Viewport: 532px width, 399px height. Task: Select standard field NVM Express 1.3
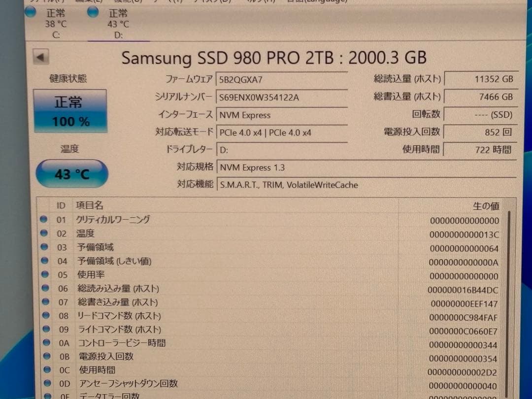(366, 167)
